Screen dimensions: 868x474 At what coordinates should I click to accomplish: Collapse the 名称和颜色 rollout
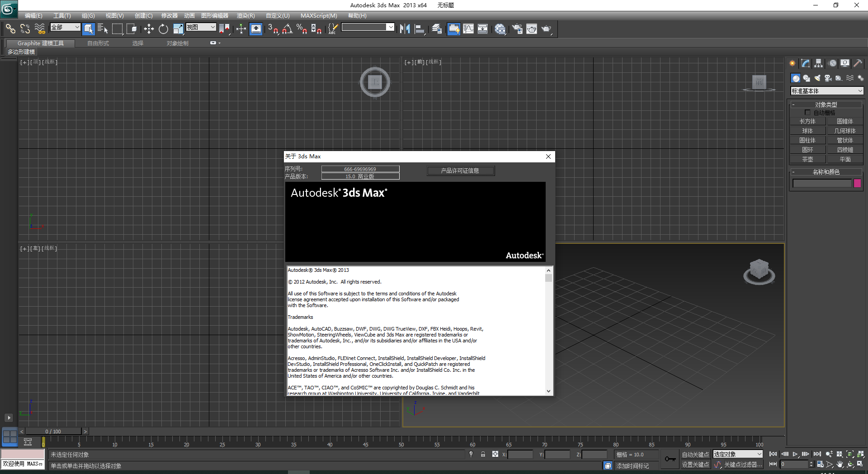[x=826, y=172]
